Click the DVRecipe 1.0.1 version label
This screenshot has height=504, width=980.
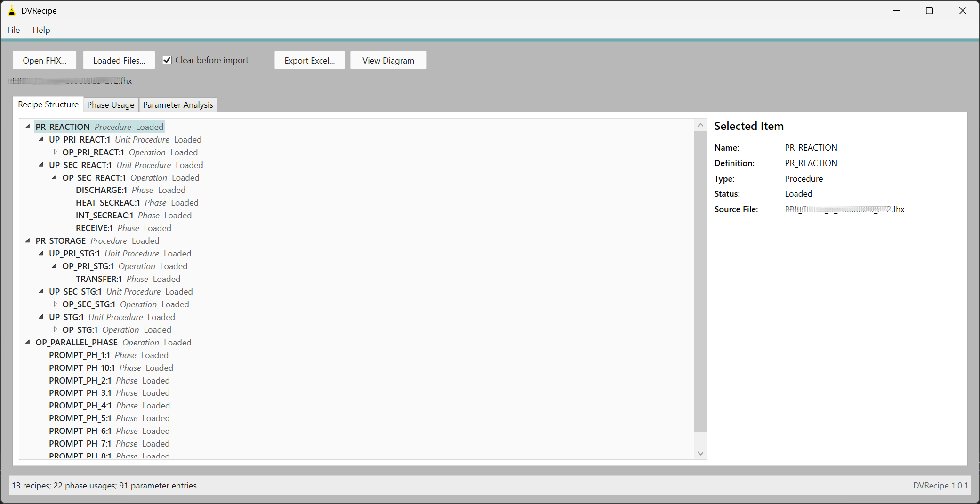coord(940,486)
